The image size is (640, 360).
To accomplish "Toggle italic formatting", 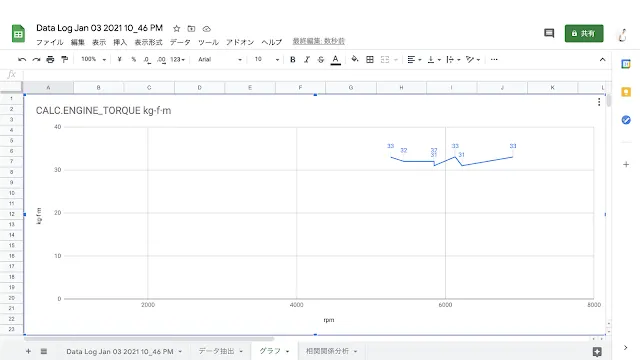I will click(307, 60).
